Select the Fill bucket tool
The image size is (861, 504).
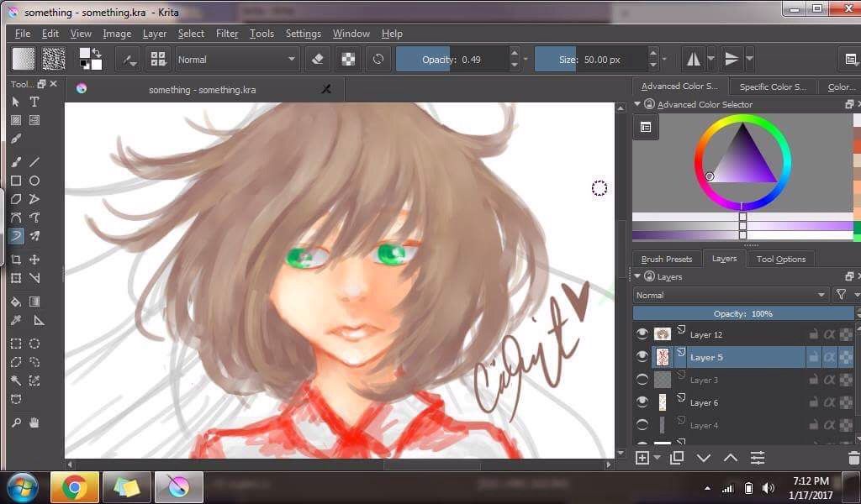click(x=16, y=302)
